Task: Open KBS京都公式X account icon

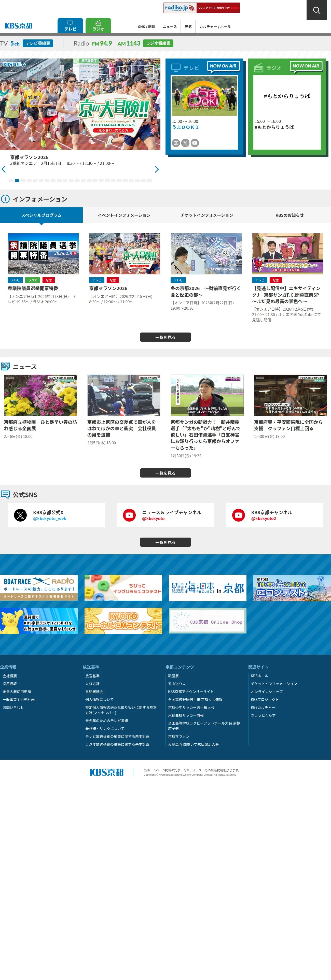Action: pyautogui.click(x=20, y=515)
